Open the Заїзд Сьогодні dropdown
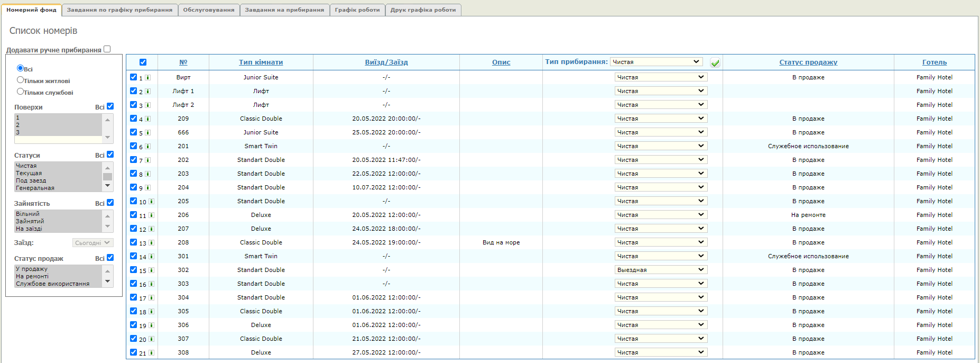Image resolution: width=980 pixels, height=363 pixels. pos(93,243)
